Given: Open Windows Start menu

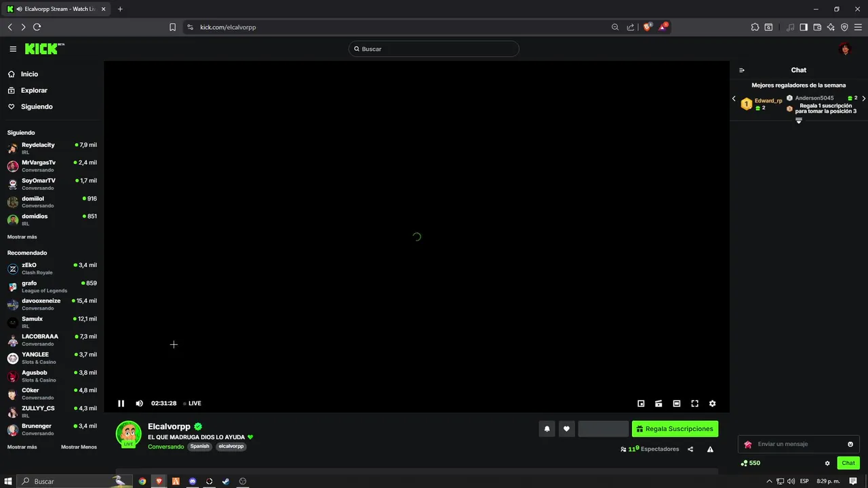Looking at the screenshot, I should (x=8, y=481).
